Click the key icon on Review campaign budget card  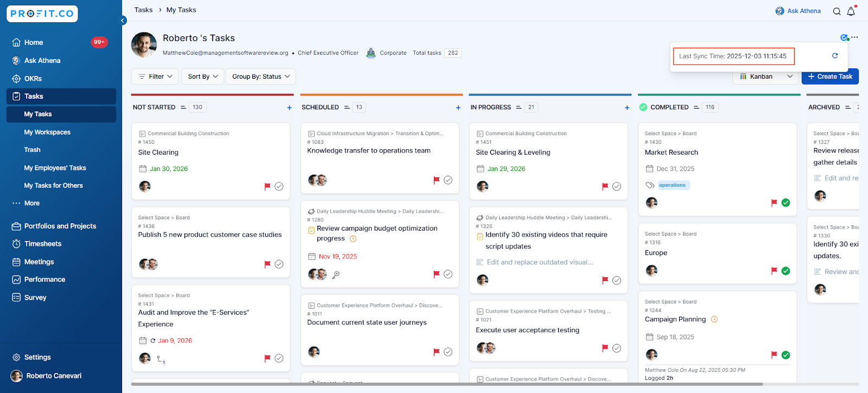[x=336, y=275]
